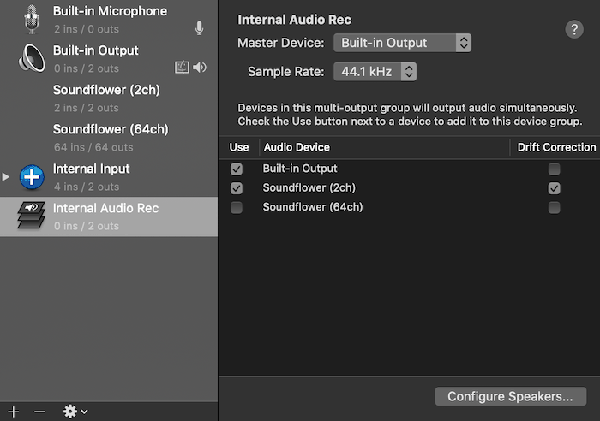This screenshot has width=600, height=421.
Task: Select the Internal Input aggregate device icon
Action: coord(32,177)
